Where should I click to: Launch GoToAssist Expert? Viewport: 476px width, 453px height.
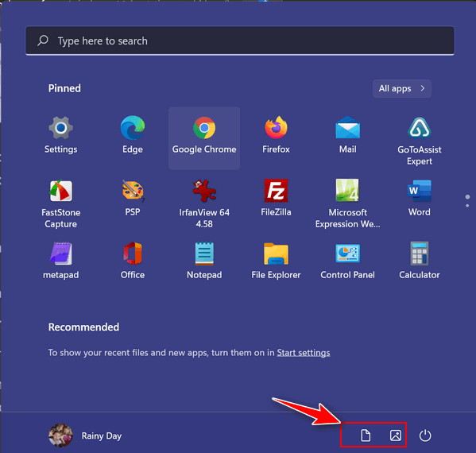420,141
